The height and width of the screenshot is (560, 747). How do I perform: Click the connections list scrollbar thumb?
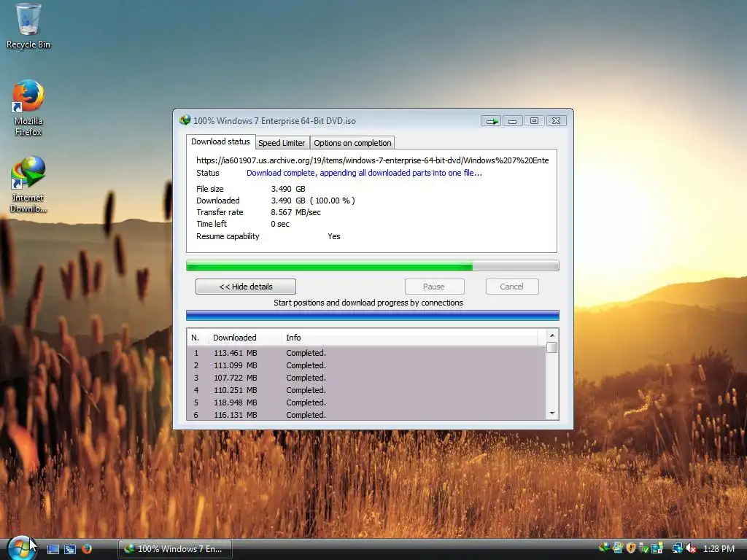tap(552, 348)
